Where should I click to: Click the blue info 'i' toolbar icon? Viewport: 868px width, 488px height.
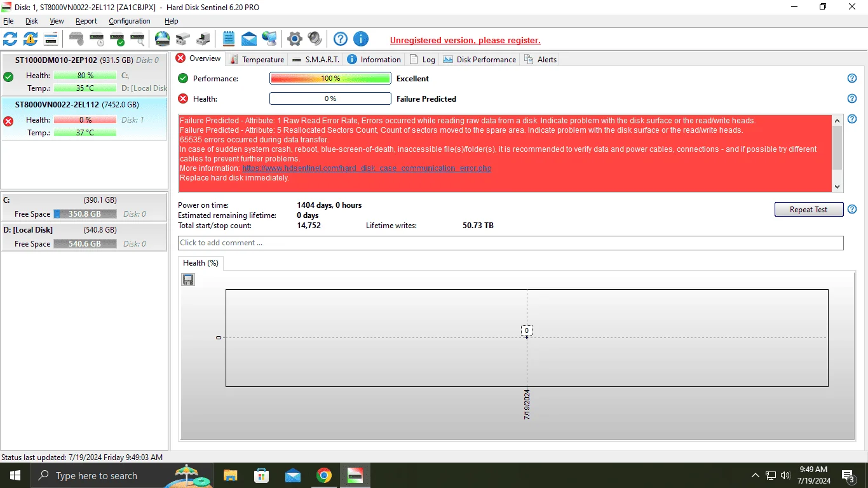(x=361, y=39)
